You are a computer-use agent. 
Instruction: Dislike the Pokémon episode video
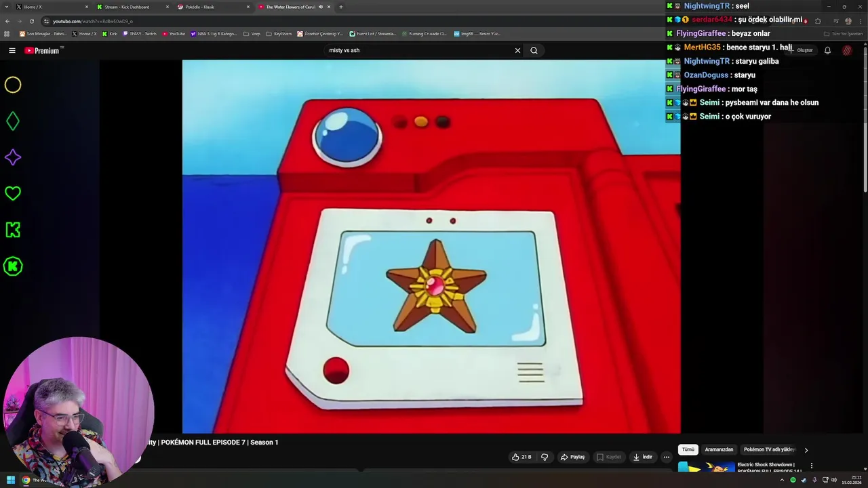(x=544, y=457)
